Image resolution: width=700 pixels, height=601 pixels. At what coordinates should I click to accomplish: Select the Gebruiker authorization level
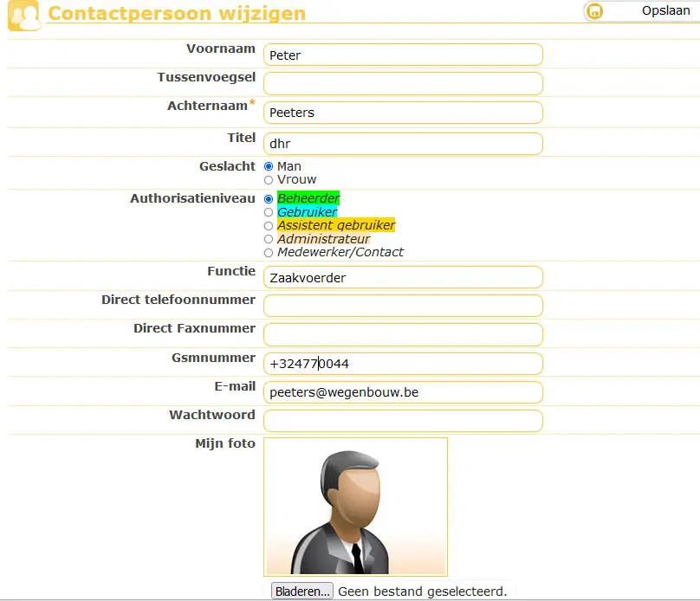[x=269, y=212]
